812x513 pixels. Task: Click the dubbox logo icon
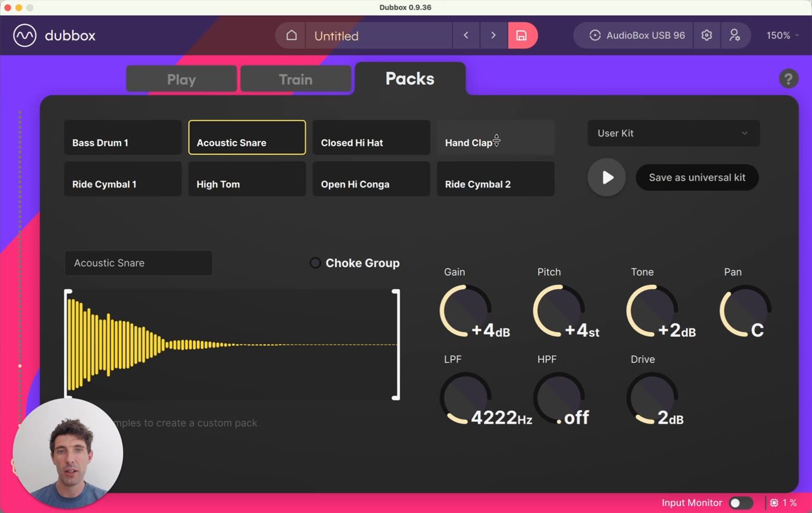coord(25,35)
